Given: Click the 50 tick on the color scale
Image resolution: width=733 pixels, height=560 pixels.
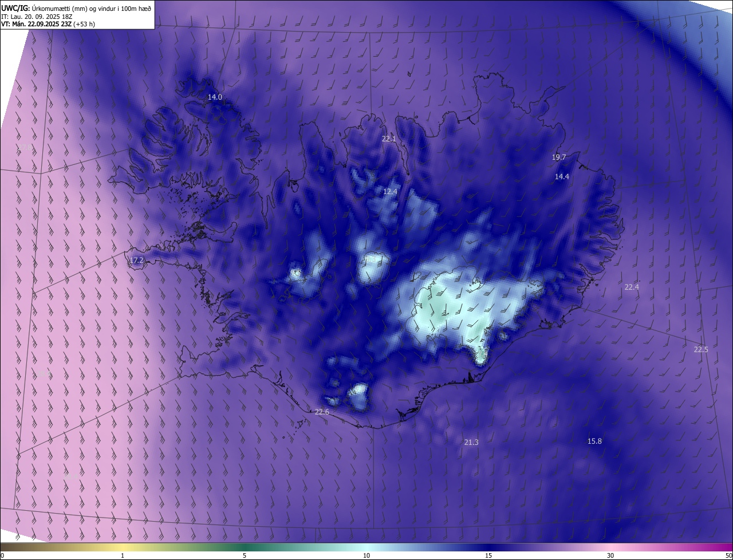Looking at the screenshot, I should 728,556.
